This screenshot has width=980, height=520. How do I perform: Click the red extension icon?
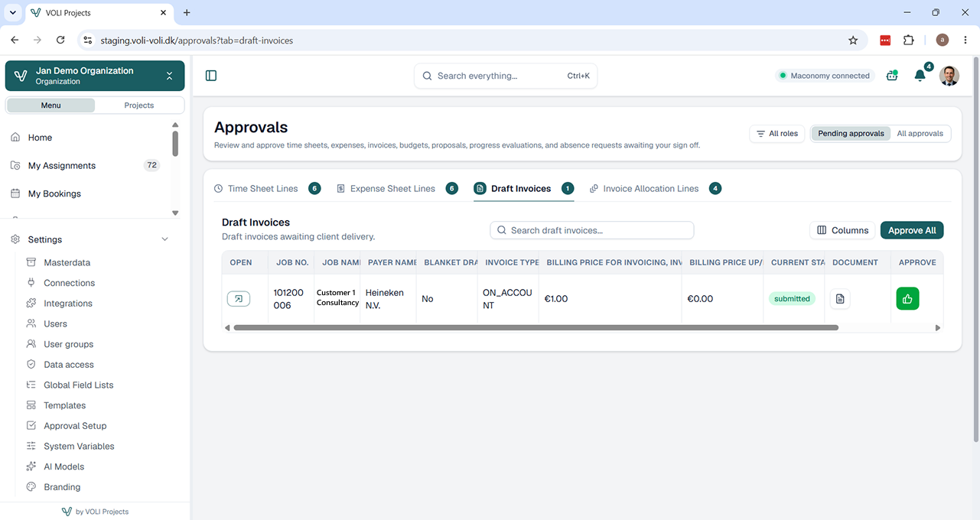pyautogui.click(x=885, y=41)
